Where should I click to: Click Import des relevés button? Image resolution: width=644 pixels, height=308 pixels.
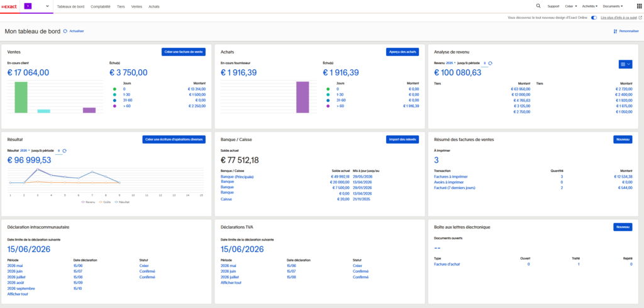coord(402,139)
